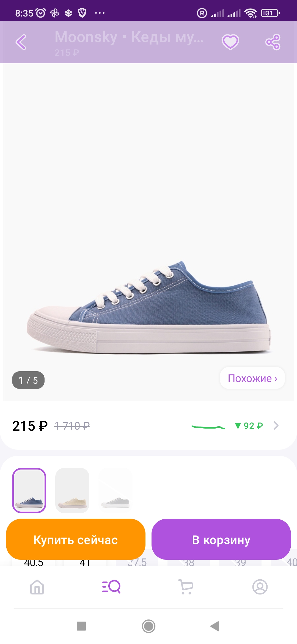297x644 pixels.
Task: Open the profile icon in the bottom bar
Action: pos(260,587)
